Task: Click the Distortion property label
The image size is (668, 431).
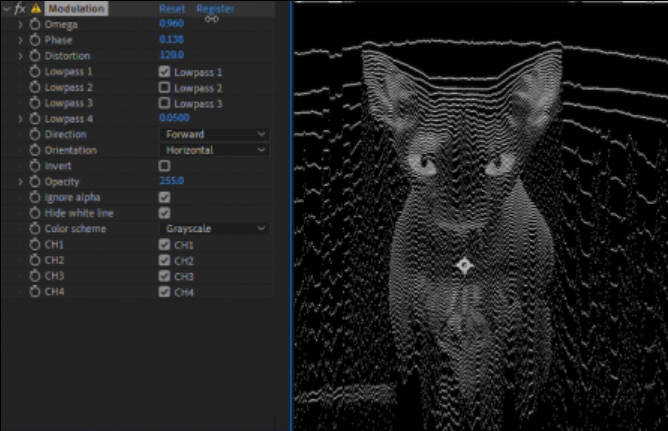Action: (67, 56)
